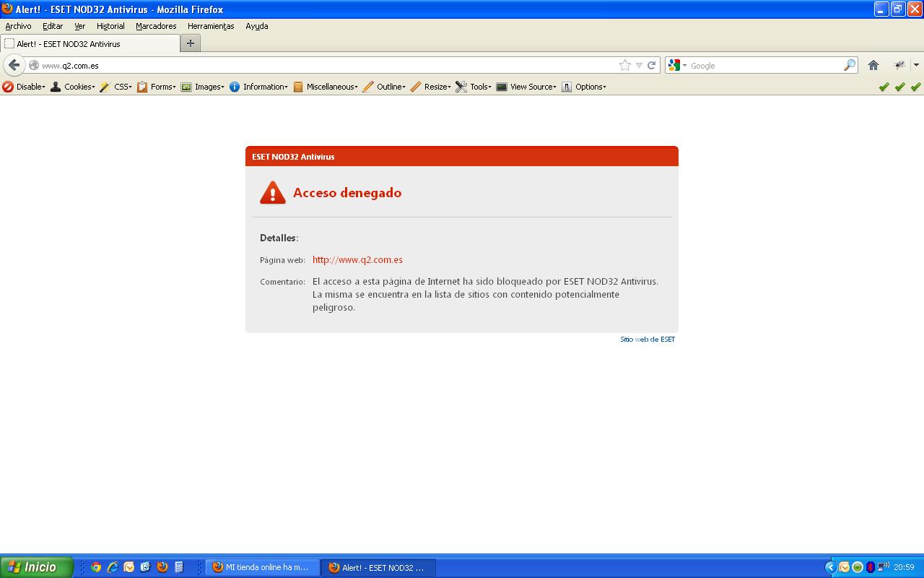The height and width of the screenshot is (578, 924).
Task: Expand the Forms toolbar menu
Action: point(157,87)
